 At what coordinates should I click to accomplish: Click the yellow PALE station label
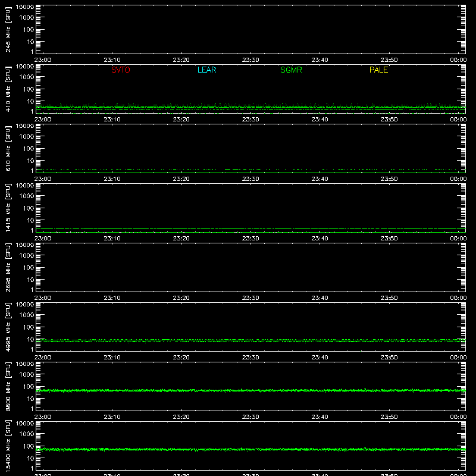(378, 70)
